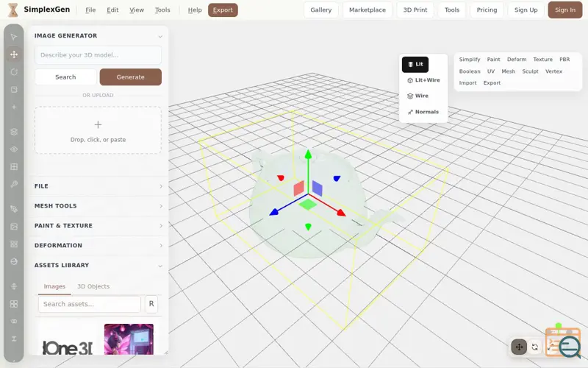Select the sphere globe icon in left toolbar
The height and width of the screenshot is (368, 588).
point(14,261)
